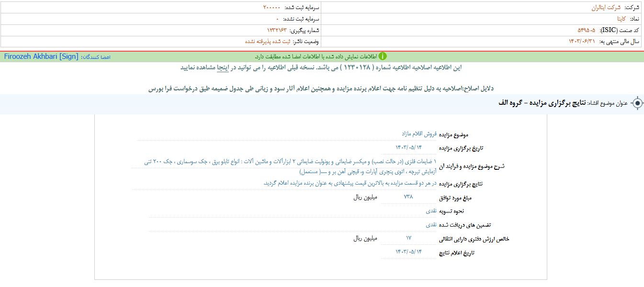Click the auction holding date field
This screenshot has height=287, width=644.
408,147
